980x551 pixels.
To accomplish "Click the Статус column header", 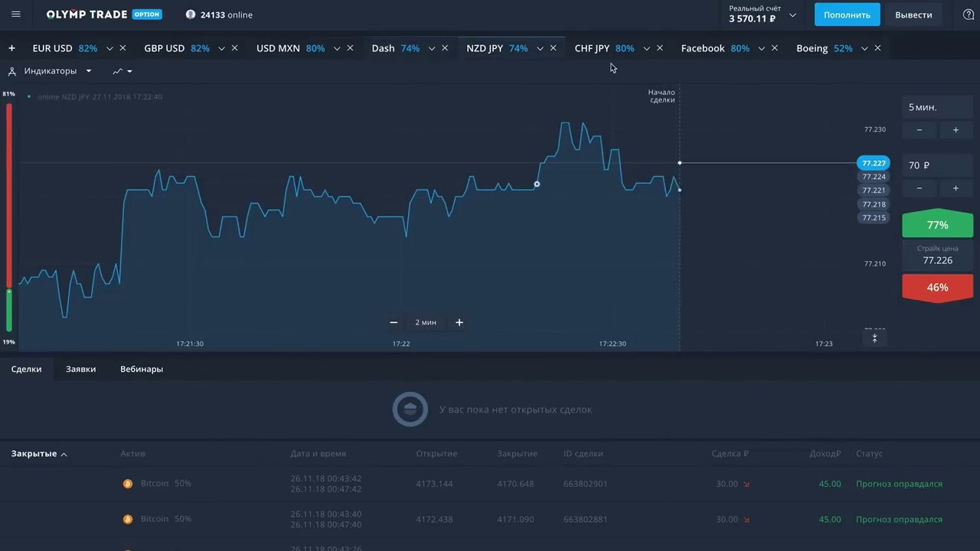I will click(870, 454).
